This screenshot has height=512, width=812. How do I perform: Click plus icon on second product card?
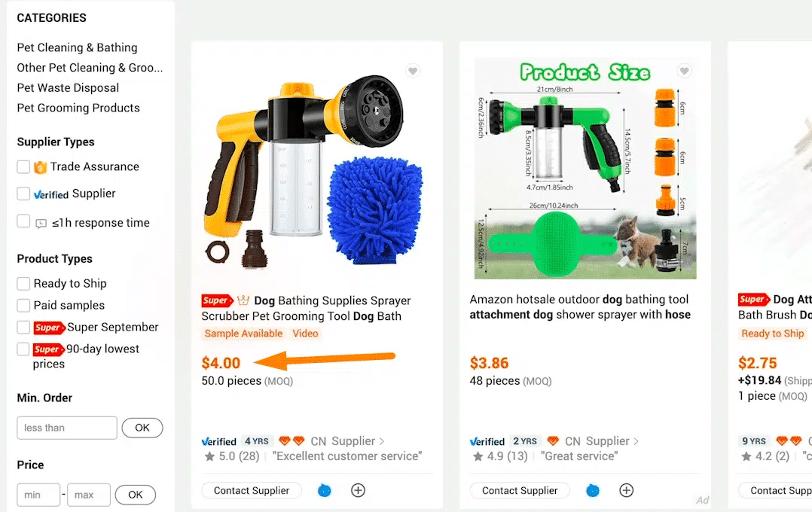[x=626, y=490]
